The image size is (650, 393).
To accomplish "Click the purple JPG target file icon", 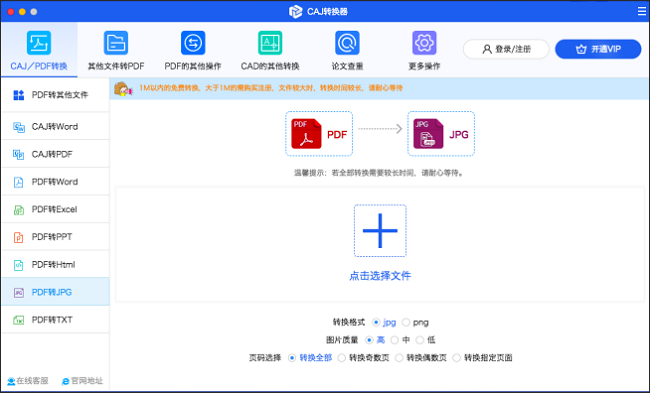I will point(428,134).
